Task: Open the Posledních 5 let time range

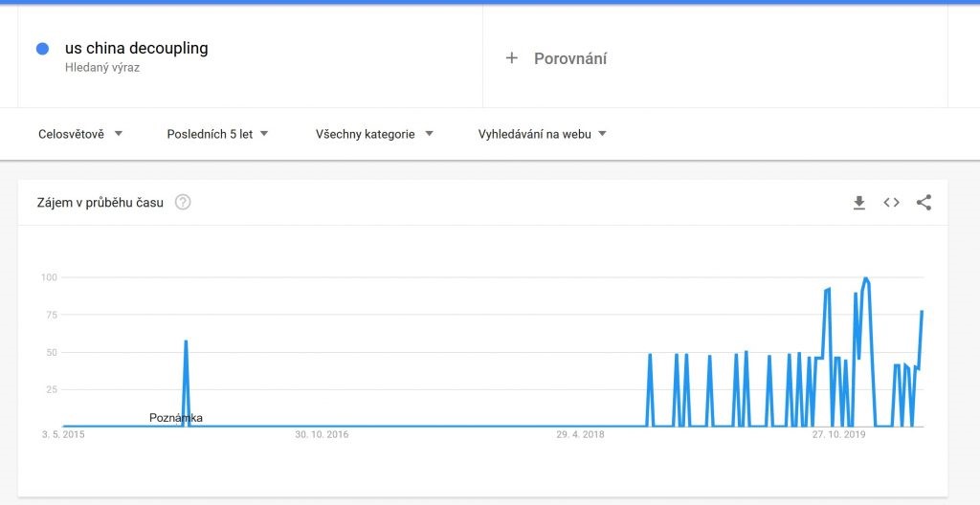Action: tap(217, 134)
